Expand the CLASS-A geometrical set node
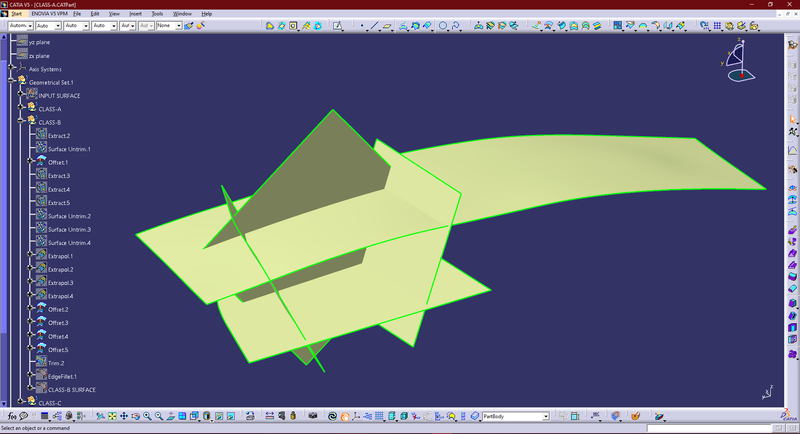800x434 pixels. (x=21, y=109)
